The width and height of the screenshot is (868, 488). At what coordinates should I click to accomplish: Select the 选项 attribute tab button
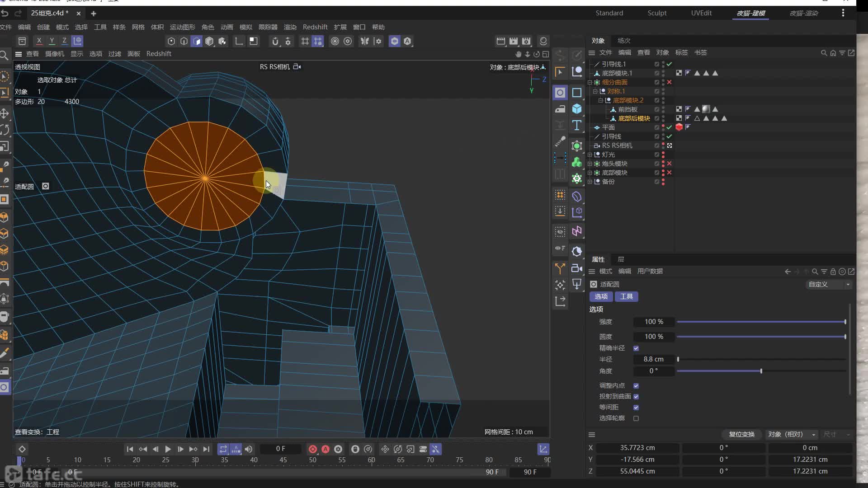pyautogui.click(x=601, y=297)
